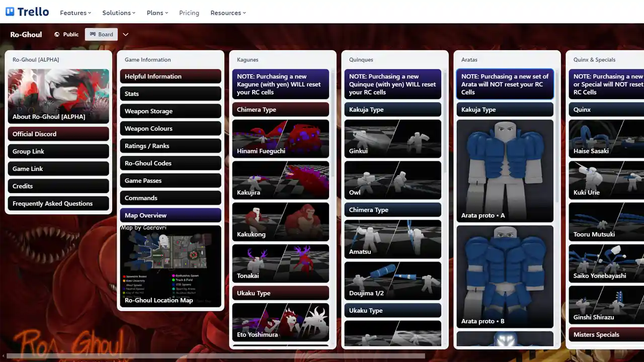
Task: Open the Amatsu card
Action: [x=393, y=239]
